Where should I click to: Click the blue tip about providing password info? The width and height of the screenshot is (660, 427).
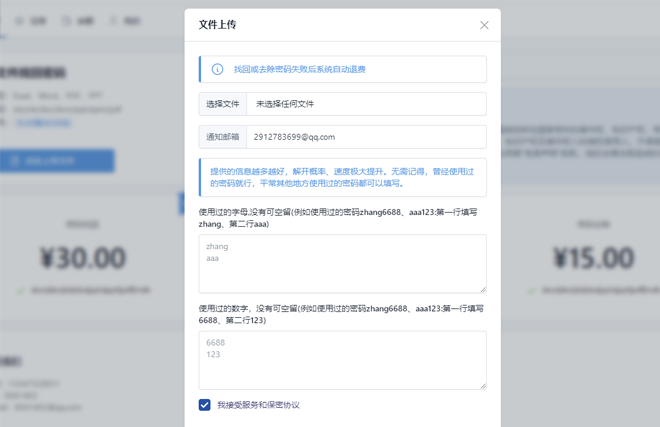click(x=342, y=177)
